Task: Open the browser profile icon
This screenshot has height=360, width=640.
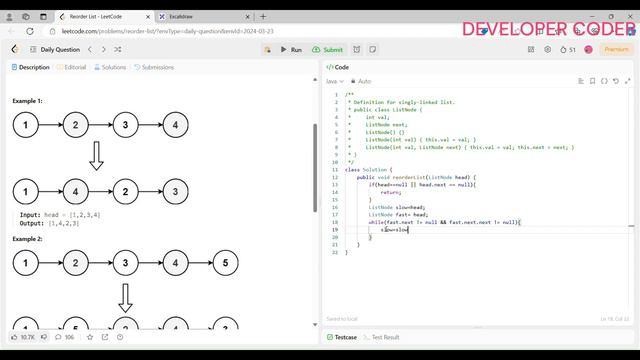Action: pyautogui.click(x=9, y=17)
